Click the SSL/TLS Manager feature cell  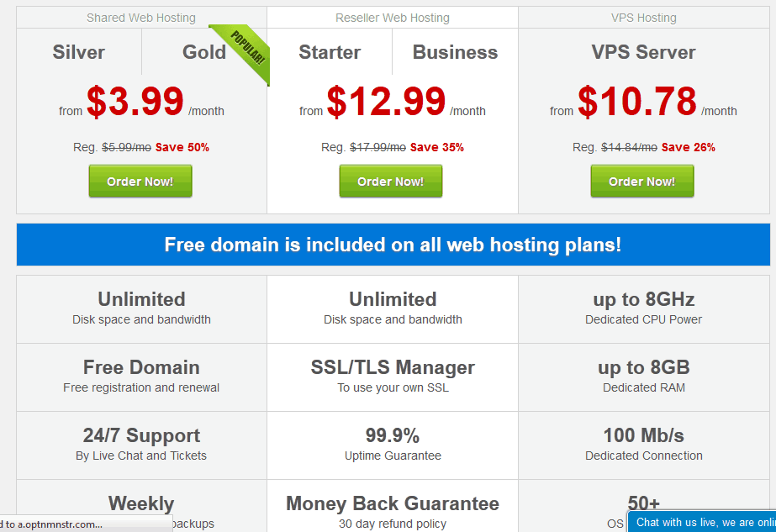[393, 377]
